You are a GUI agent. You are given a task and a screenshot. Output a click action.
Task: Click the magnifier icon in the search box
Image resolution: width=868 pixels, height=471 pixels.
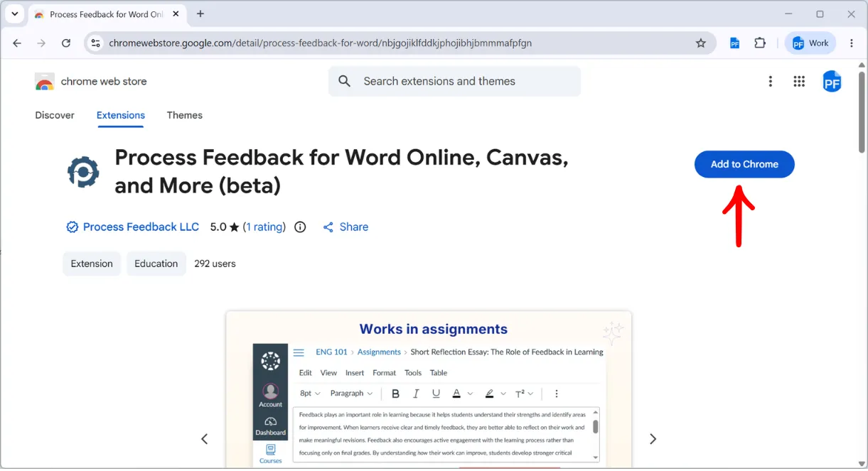pyautogui.click(x=345, y=82)
